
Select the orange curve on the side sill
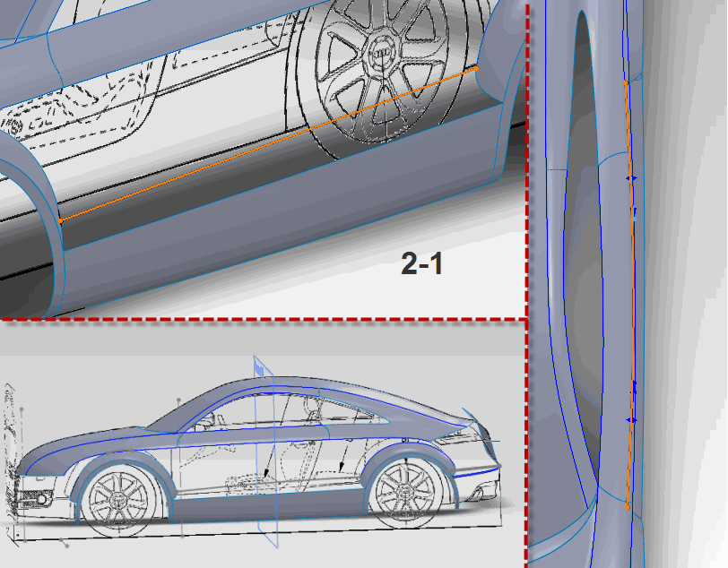(x=269, y=144)
